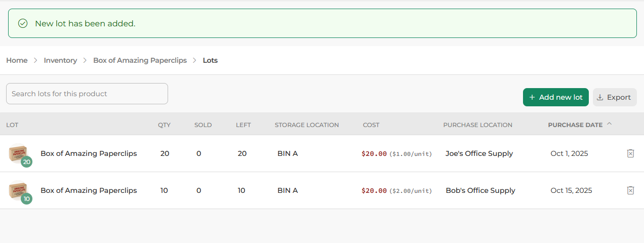The width and height of the screenshot is (644, 243).
Task: Open the Oct 1, 2025 lot name
Action: point(89,153)
